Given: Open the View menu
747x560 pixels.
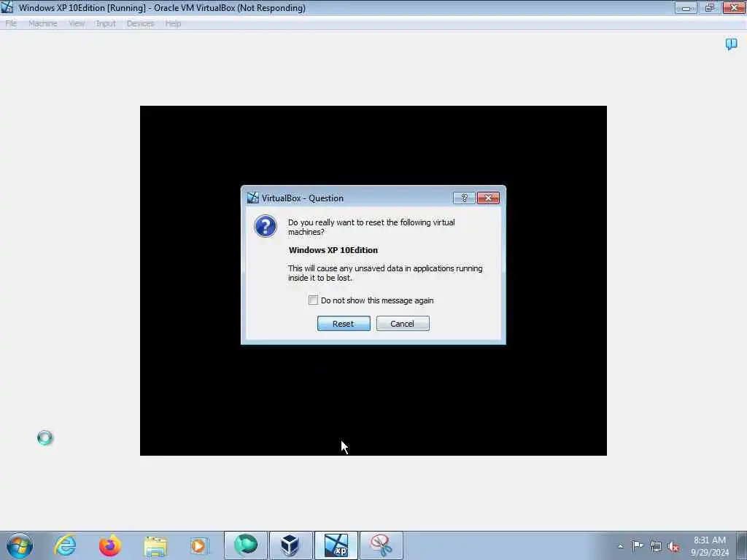Looking at the screenshot, I should 76,23.
